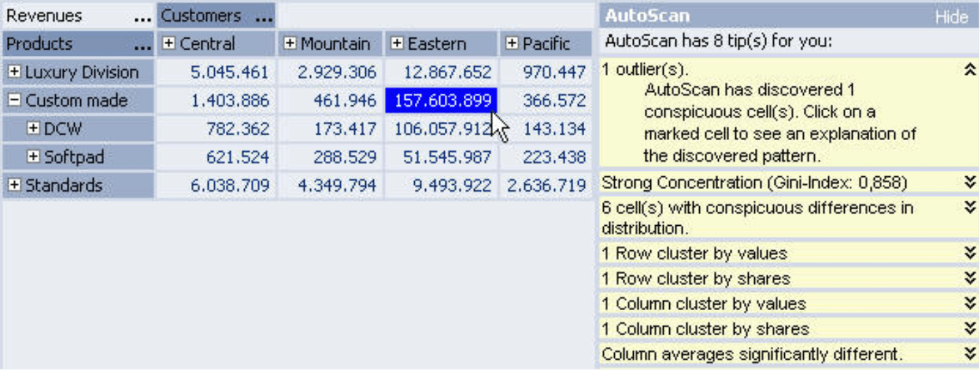Image resolution: width=980 pixels, height=370 pixels.
Task: Expand the DCW row plus icon
Action: click(x=33, y=129)
